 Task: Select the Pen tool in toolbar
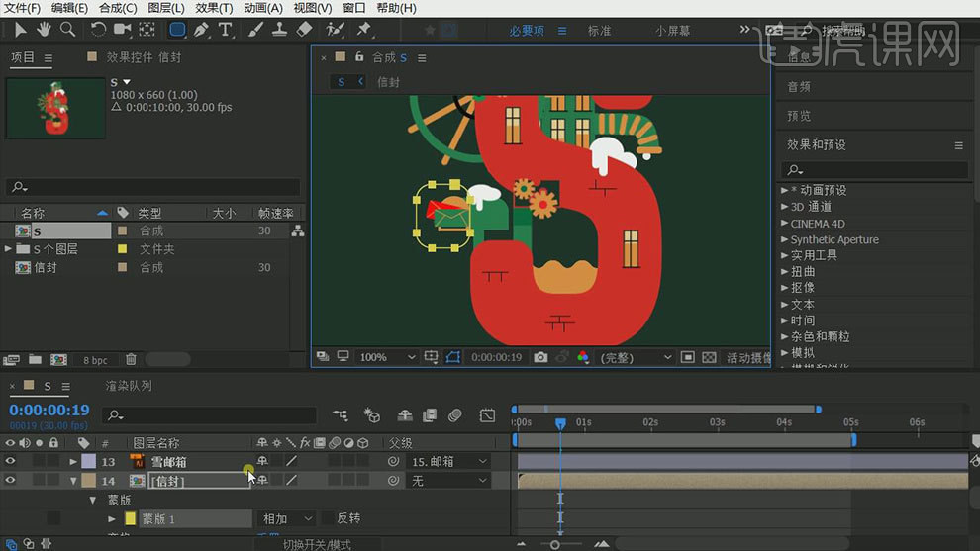tap(203, 30)
